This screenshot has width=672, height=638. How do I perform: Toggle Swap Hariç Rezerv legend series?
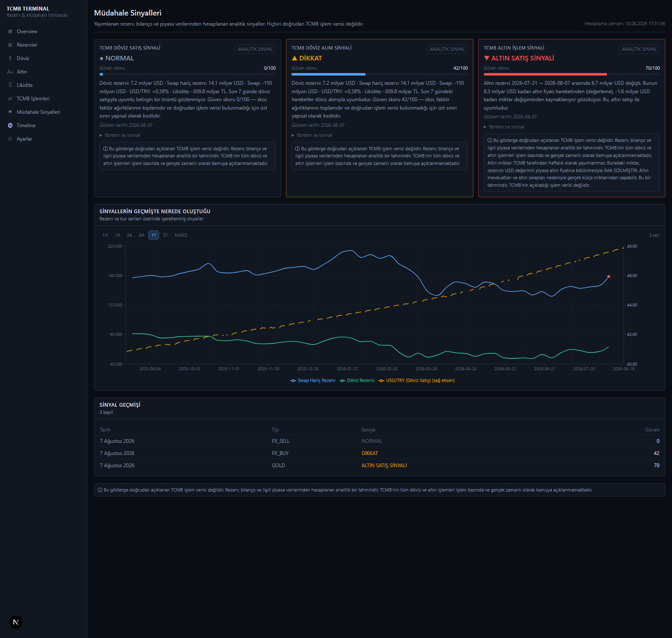pyautogui.click(x=313, y=381)
